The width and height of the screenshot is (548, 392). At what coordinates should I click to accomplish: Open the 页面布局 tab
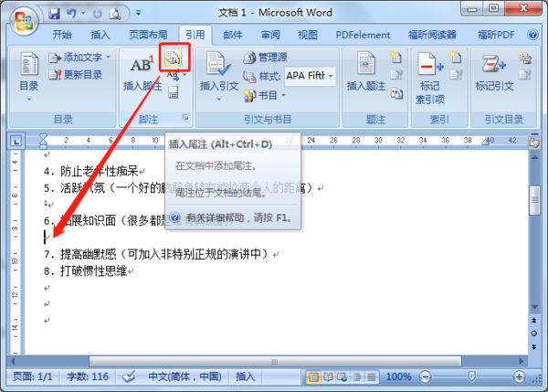point(148,35)
